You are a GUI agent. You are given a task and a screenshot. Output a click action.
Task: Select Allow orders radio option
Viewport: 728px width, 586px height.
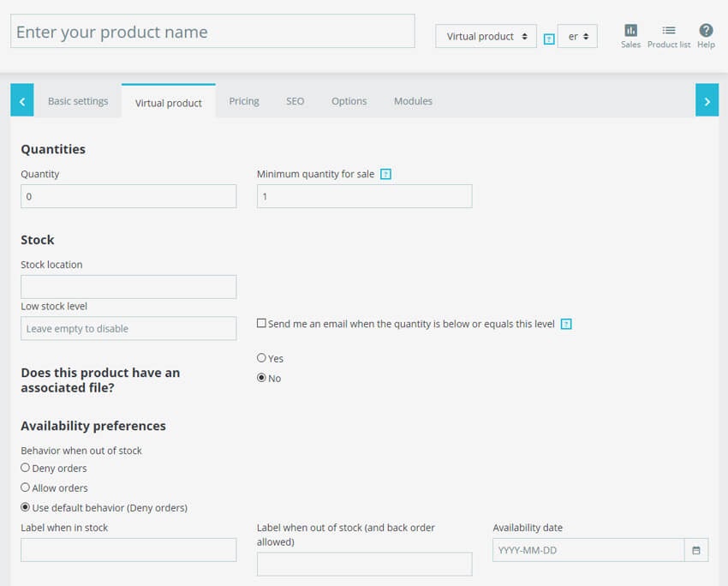[x=27, y=487]
